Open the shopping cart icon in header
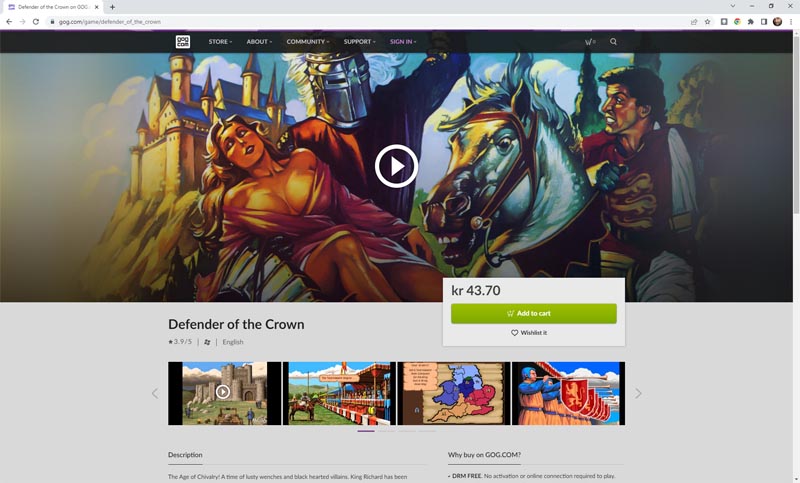The width and height of the screenshot is (800, 483). (x=590, y=42)
